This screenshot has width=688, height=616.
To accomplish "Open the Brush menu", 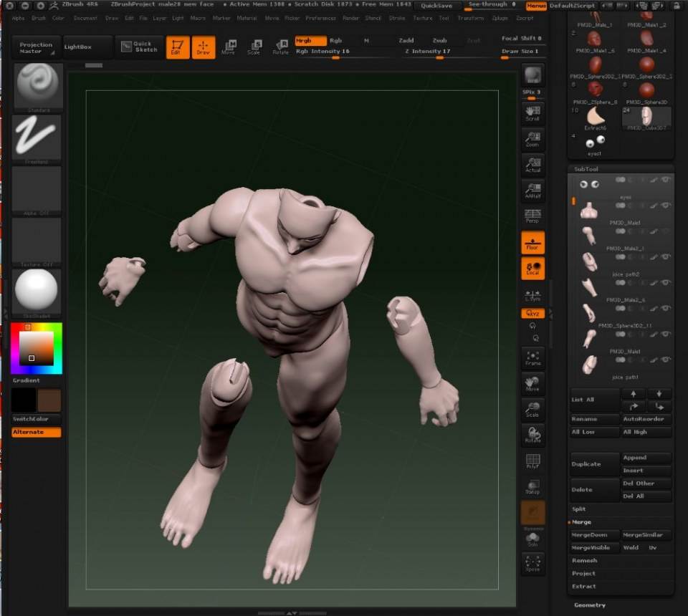I will click(x=39, y=19).
